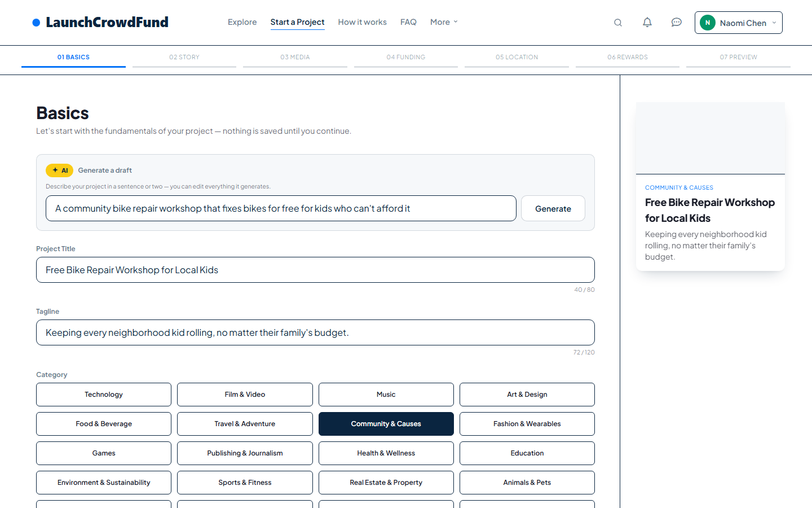Choose the Health & Wellness category

(386, 453)
